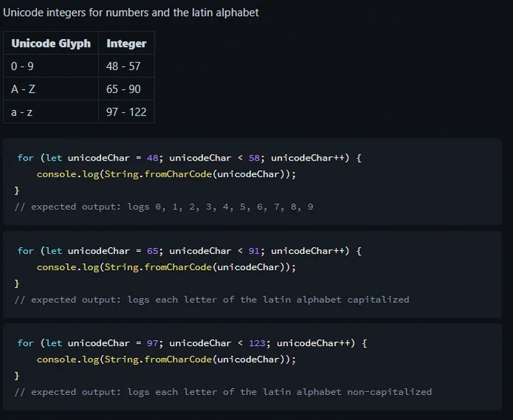Click the number 97 in third loop
This screenshot has height=420, width=513.
pos(152,343)
